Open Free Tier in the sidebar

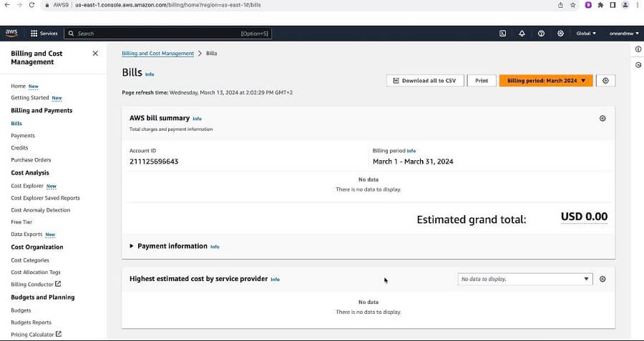pyautogui.click(x=21, y=222)
